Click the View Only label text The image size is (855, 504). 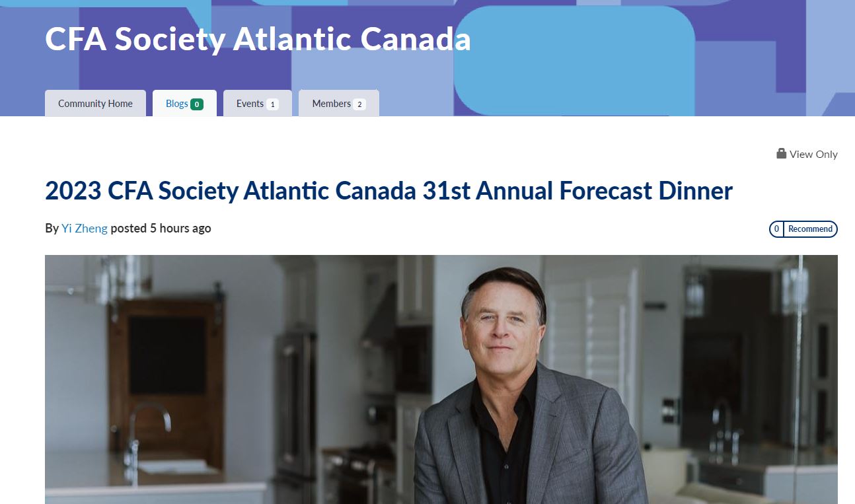pyautogui.click(x=813, y=154)
